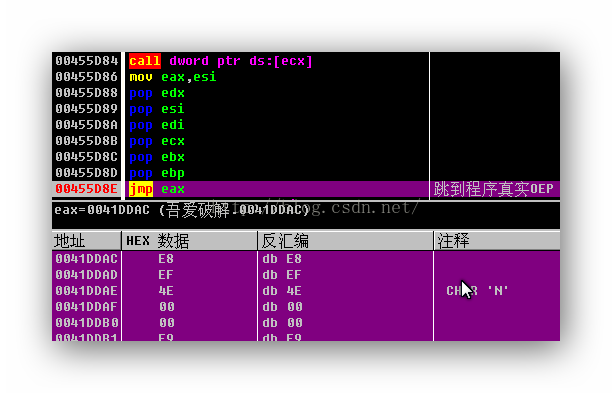This screenshot has width=612, height=393.
Task: Click the 'pop esi' instruction
Action: [x=157, y=109]
